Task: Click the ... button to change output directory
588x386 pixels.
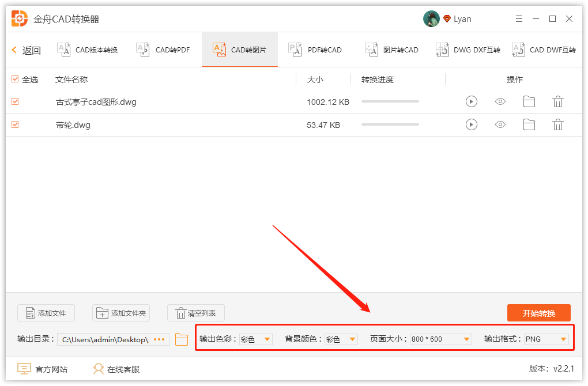Action: point(160,339)
